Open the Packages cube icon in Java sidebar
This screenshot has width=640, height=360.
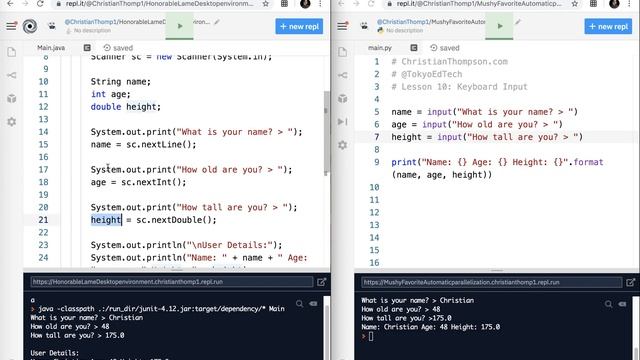tap(11, 98)
